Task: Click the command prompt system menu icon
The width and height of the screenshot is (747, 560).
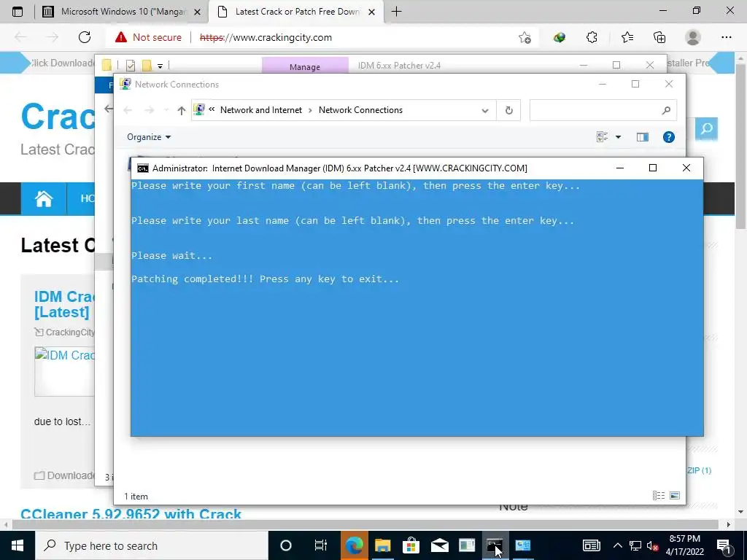Action: point(142,168)
